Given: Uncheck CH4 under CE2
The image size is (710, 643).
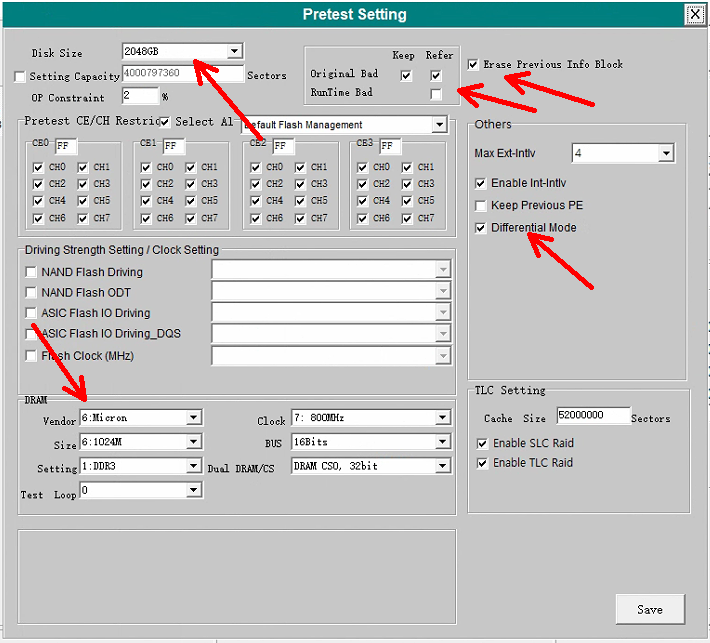Looking at the screenshot, I should click(255, 201).
